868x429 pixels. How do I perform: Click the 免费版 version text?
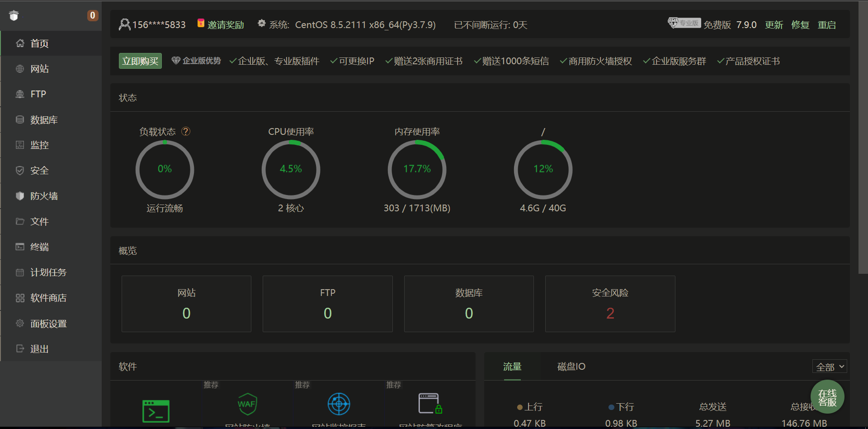pyautogui.click(x=717, y=25)
